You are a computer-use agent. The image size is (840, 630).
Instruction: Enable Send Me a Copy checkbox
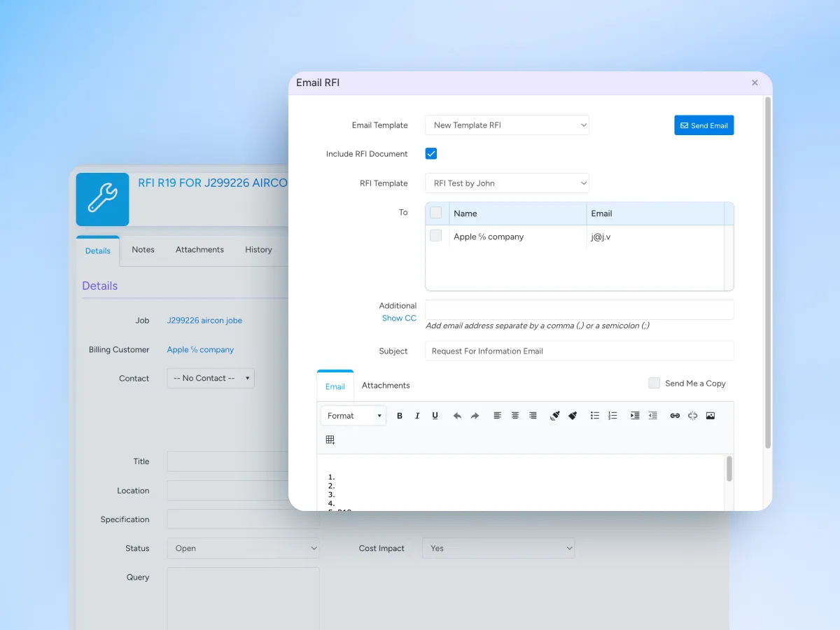pyautogui.click(x=654, y=383)
